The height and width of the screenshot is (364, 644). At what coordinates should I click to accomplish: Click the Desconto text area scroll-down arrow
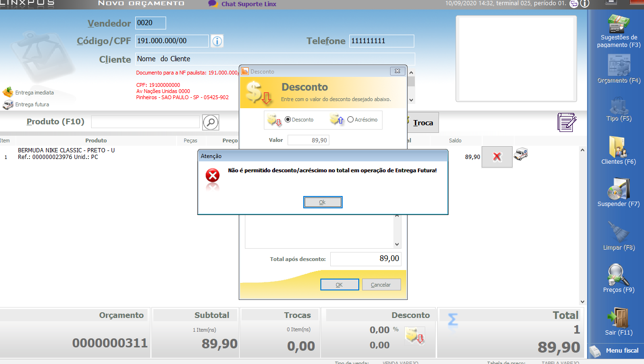tap(397, 244)
